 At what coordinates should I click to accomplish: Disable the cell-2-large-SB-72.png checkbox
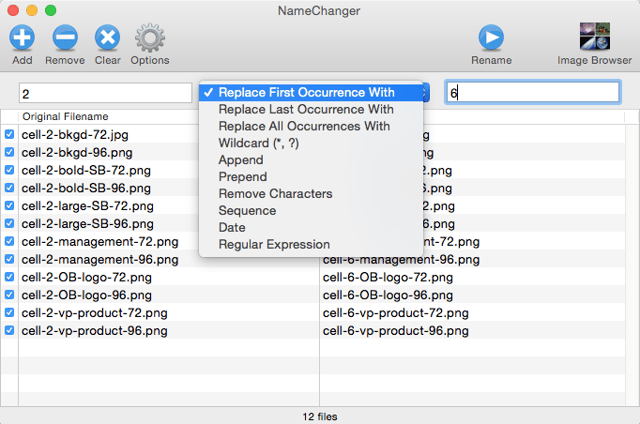[x=9, y=206]
